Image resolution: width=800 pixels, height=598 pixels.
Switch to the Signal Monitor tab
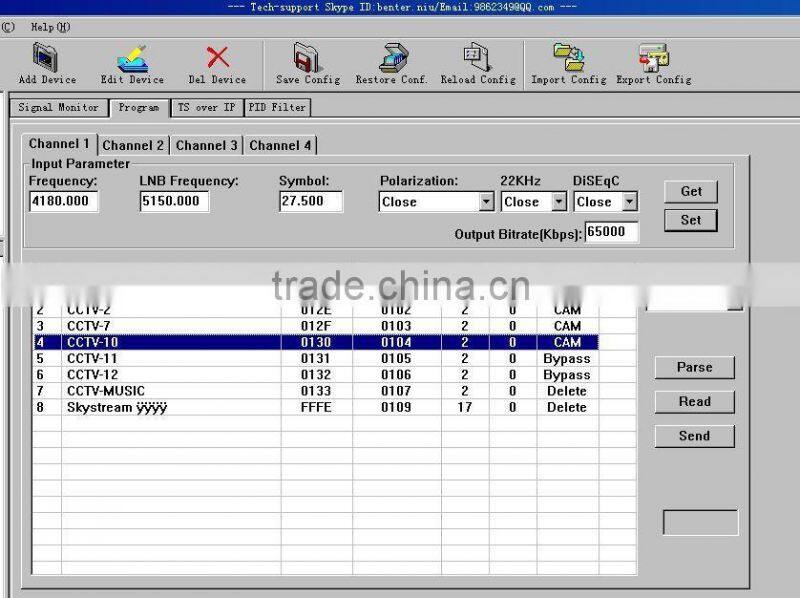point(57,107)
